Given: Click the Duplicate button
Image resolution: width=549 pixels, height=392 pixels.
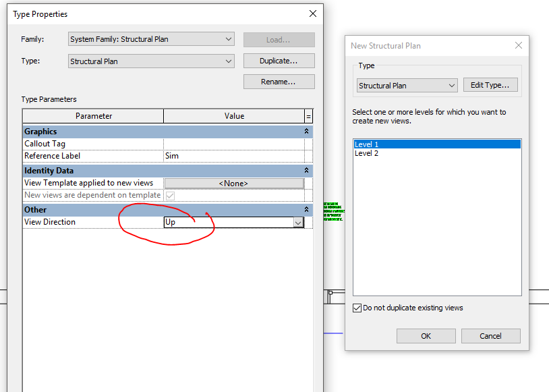Looking at the screenshot, I should point(279,61).
